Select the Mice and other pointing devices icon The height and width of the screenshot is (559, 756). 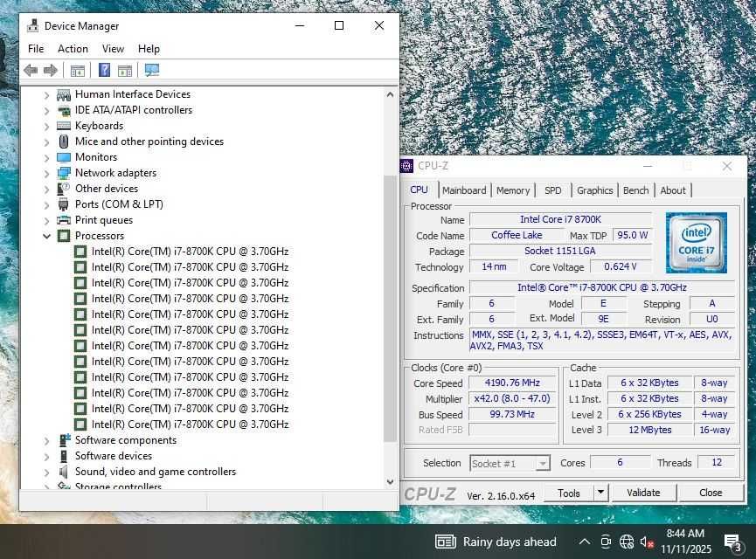pos(64,141)
